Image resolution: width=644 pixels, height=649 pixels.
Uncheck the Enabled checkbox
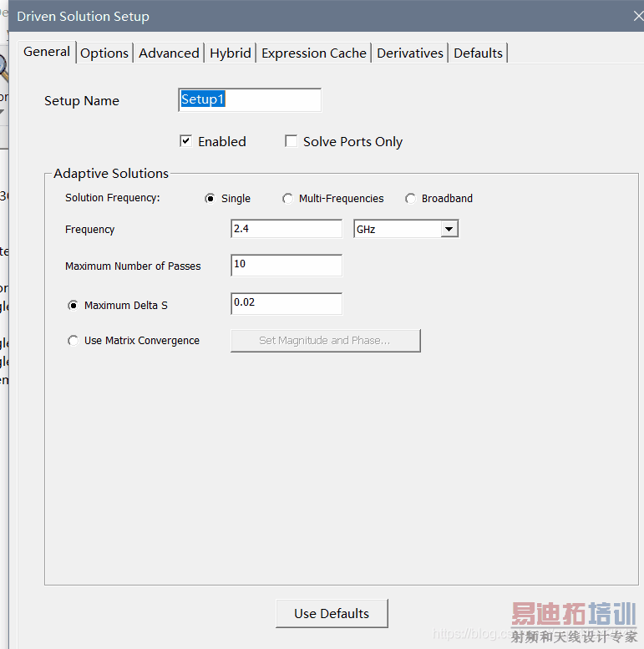(185, 141)
